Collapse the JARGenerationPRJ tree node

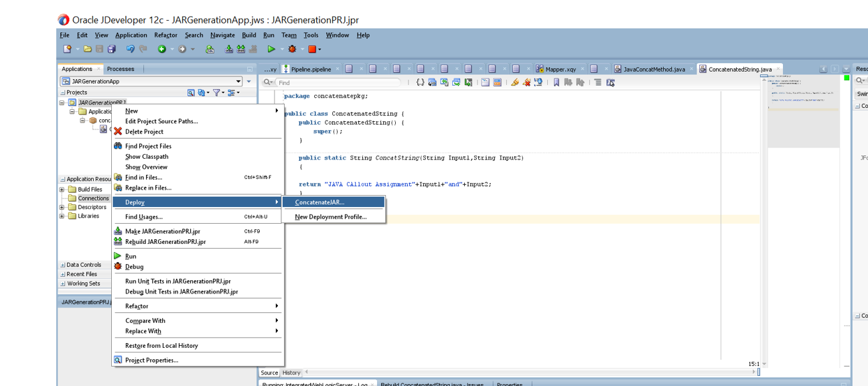(x=62, y=103)
